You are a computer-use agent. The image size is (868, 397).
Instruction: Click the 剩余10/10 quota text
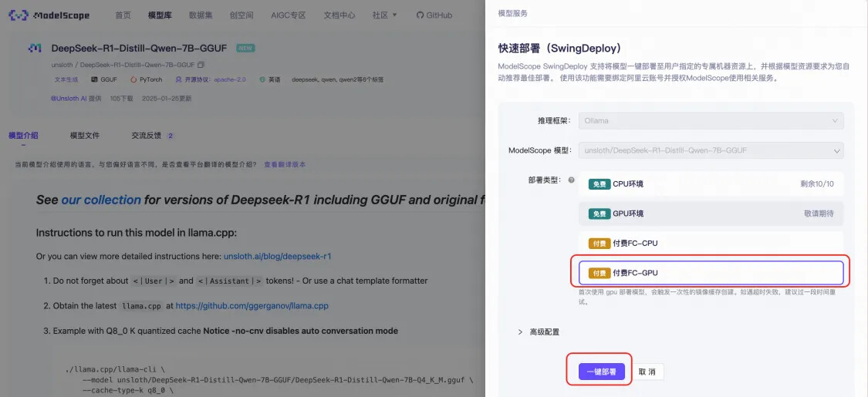click(817, 184)
